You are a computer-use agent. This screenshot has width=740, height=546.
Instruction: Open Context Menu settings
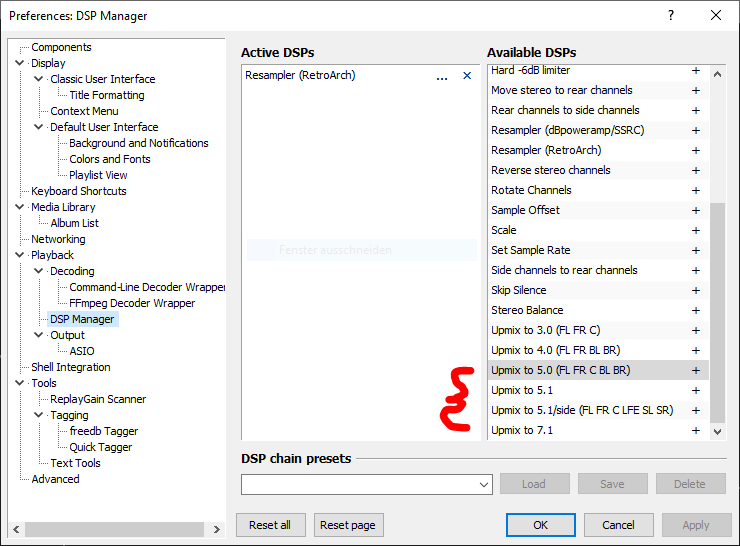point(84,111)
